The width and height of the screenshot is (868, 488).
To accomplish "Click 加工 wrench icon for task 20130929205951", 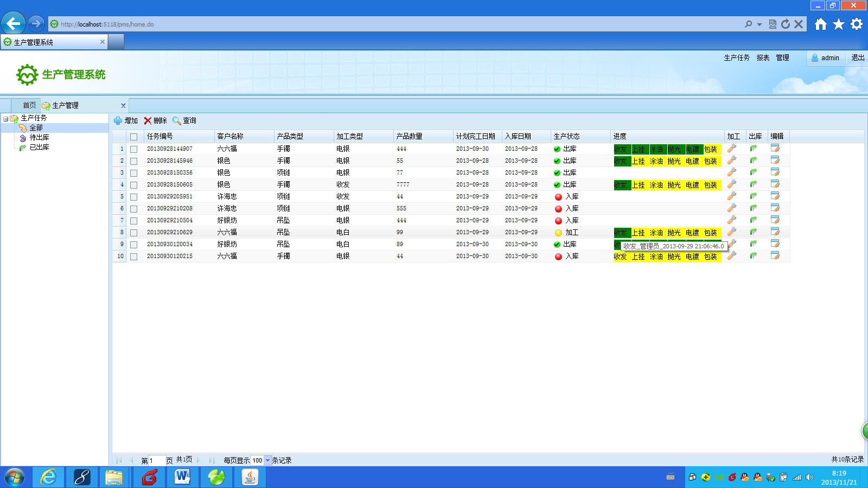I will 732,196.
